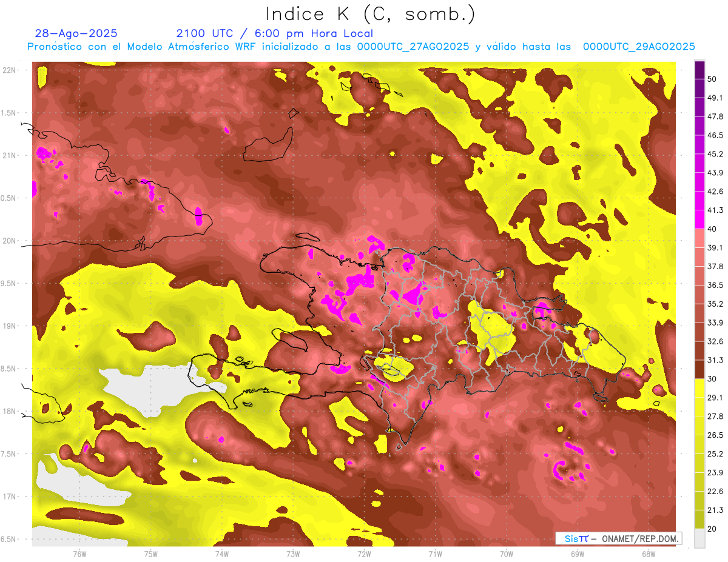Viewport: 728px width, 562px height.
Task: Click the colorbar value '30'
Action: click(713, 379)
